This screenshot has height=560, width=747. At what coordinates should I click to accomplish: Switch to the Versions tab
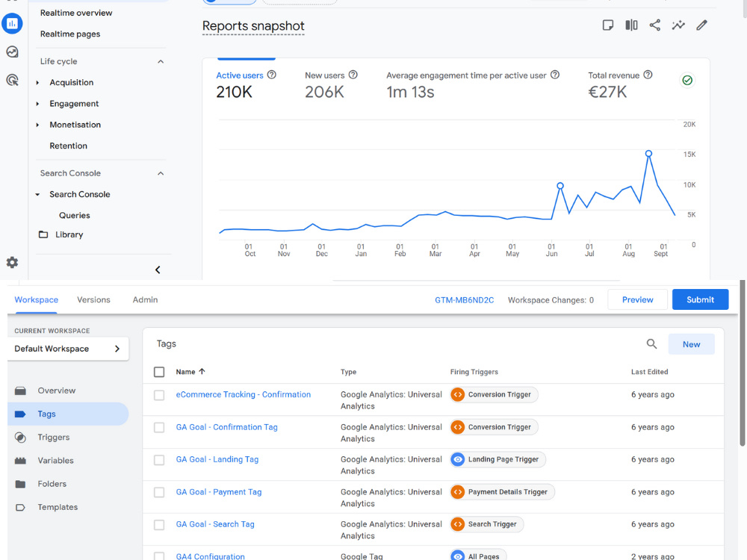[x=93, y=300]
